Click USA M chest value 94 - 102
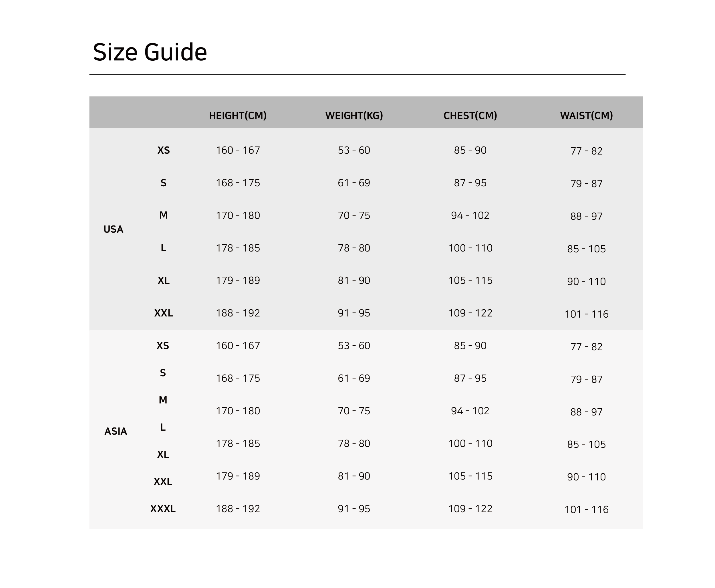Image resolution: width=715 pixels, height=588 pixels. coord(470,215)
